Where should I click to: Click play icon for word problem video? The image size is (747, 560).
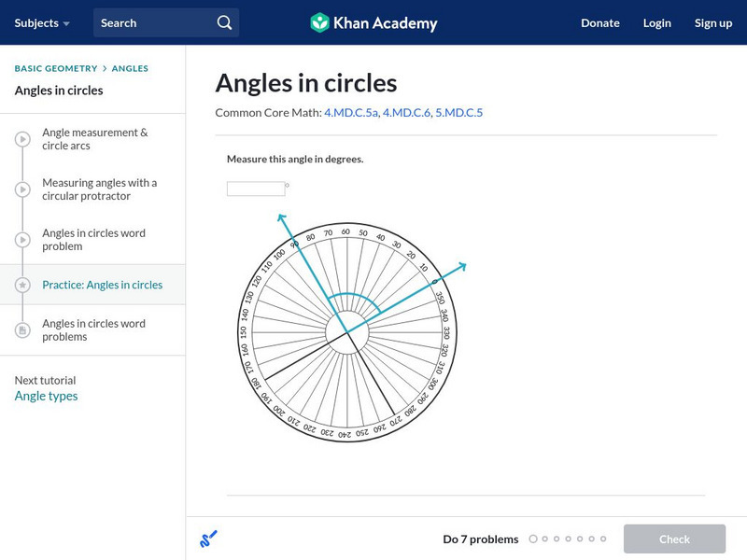[22, 240]
